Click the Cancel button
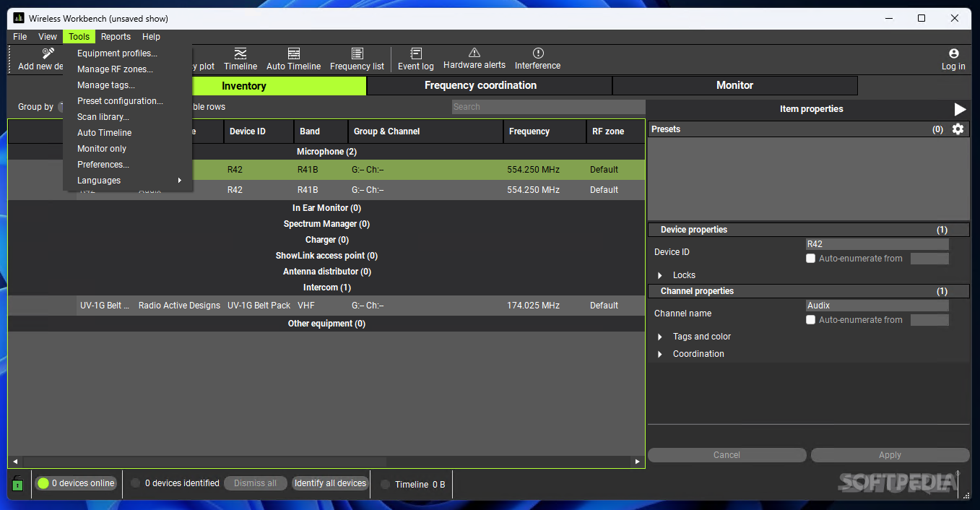Image resolution: width=980 pixels, height=510 pixels. click(x=727, y=455)
